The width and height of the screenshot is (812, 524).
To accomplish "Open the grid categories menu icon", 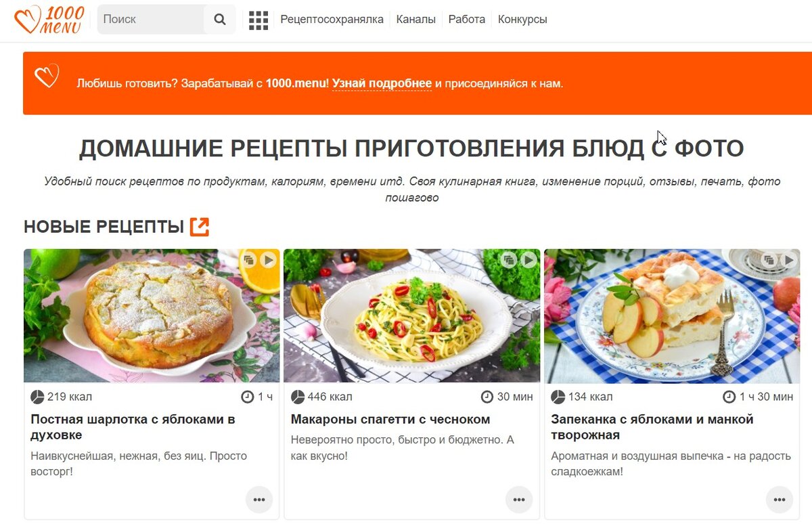I will [x=258, y=20].
